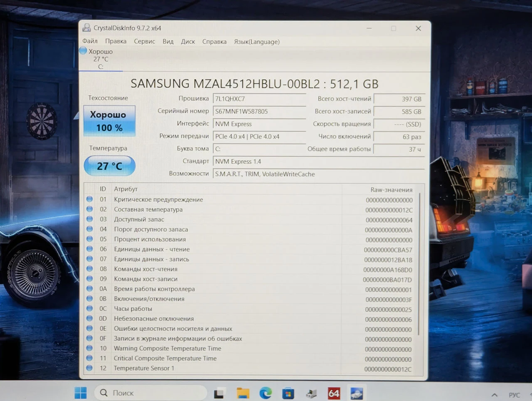Click the attribute list vertical scrollbar
The width and height of the screenshot is (532, 401).
tap(419, 264)
